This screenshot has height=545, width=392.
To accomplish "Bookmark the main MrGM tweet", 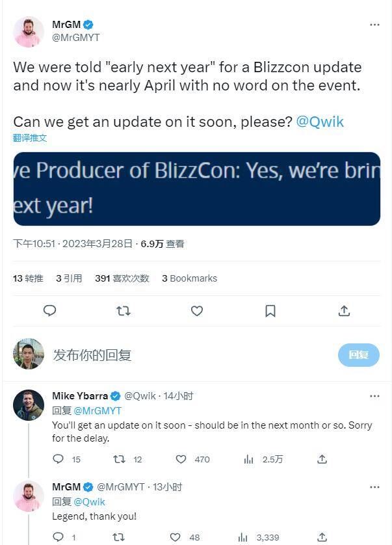I will 270,311.
